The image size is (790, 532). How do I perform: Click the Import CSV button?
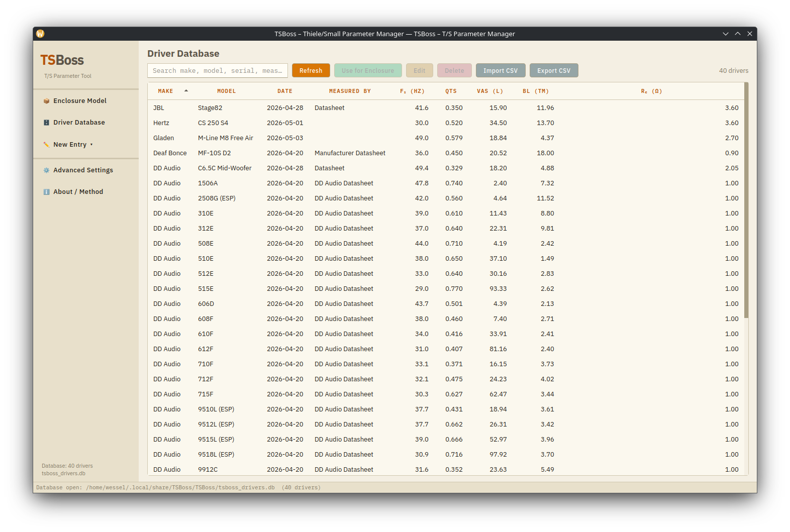point(501,71)
